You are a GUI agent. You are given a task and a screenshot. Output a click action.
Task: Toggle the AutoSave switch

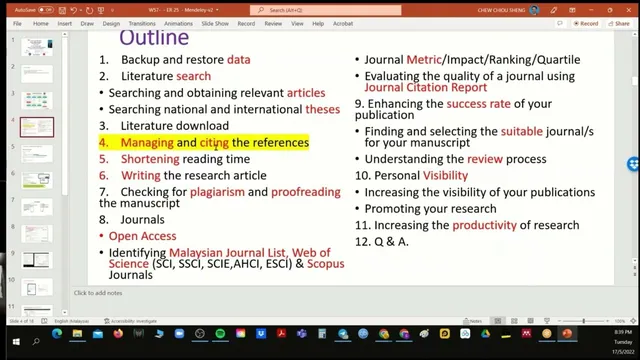tap(46, 10)
